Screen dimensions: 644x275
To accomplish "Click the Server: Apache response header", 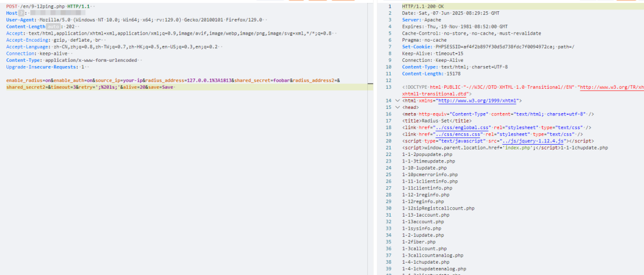I will pos(422,20).
